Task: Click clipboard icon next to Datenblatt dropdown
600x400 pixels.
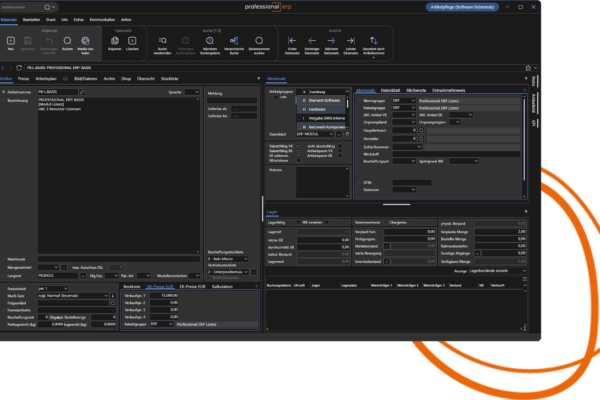Action: pyautogui.click(x=347, y=134)
